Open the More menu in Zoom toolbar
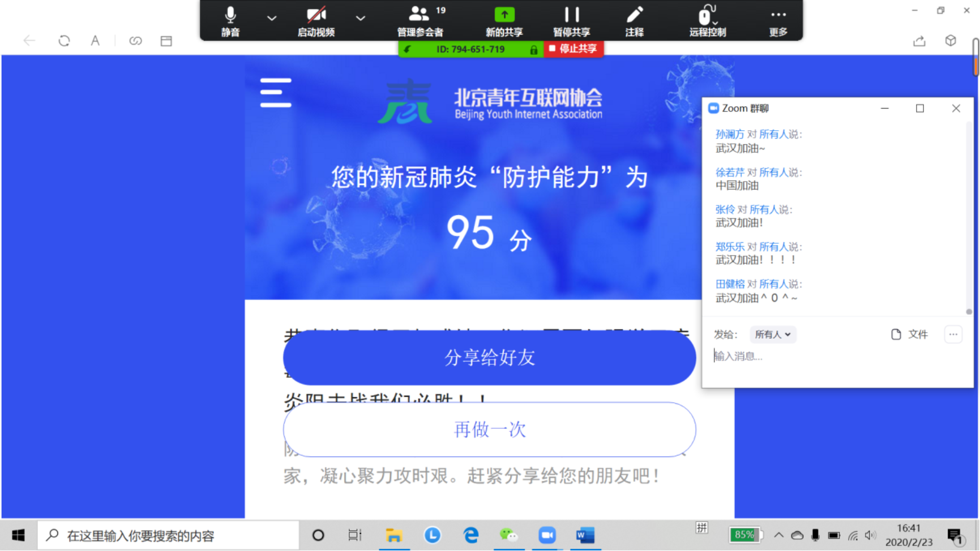 pyautogui.click(x=778, y=20)
